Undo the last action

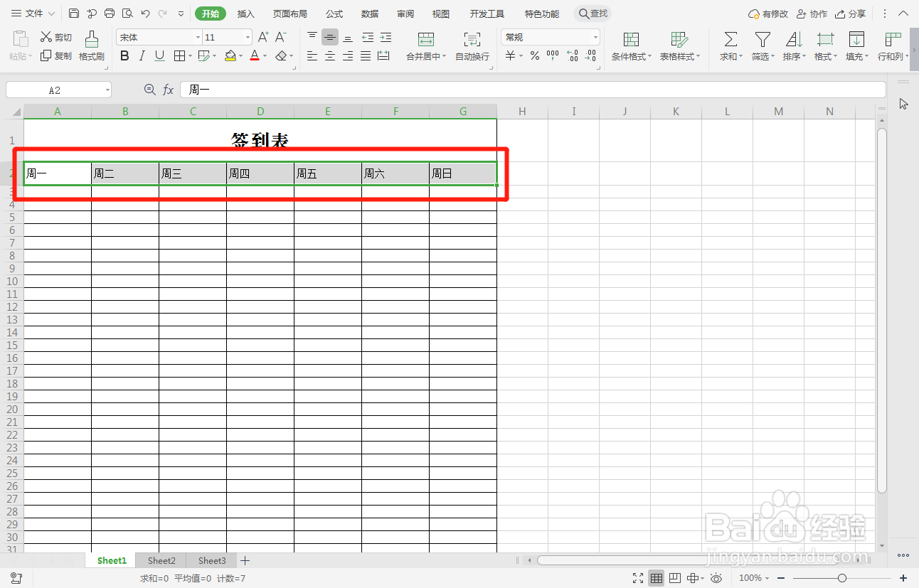(x=145, y=14)
